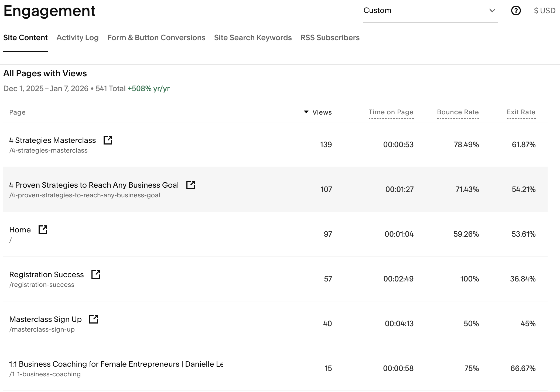The image size is (560, 392).
Task: Go to Site Search Keywords tab
Action: coord(253,38)
